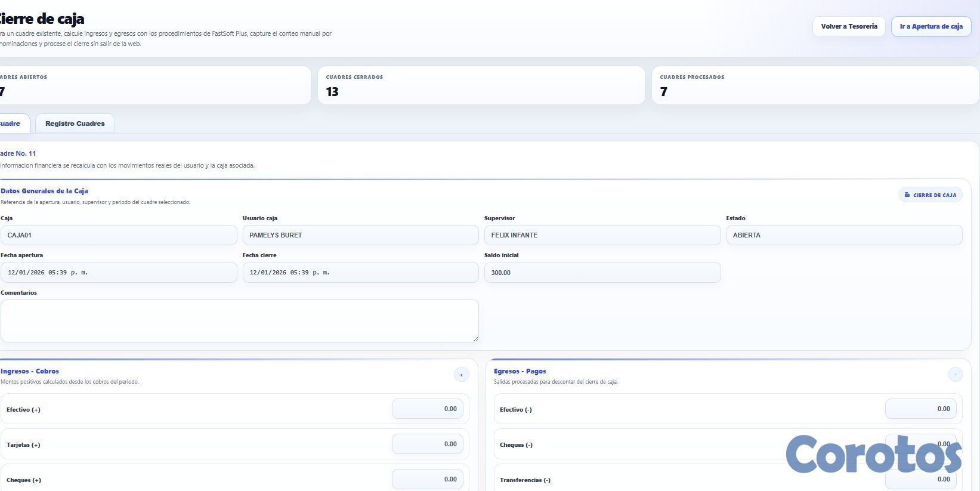Screen dimensions: 980x491
Task: Select the Tarjetas (+) amount field
Action: pos(427,444)
